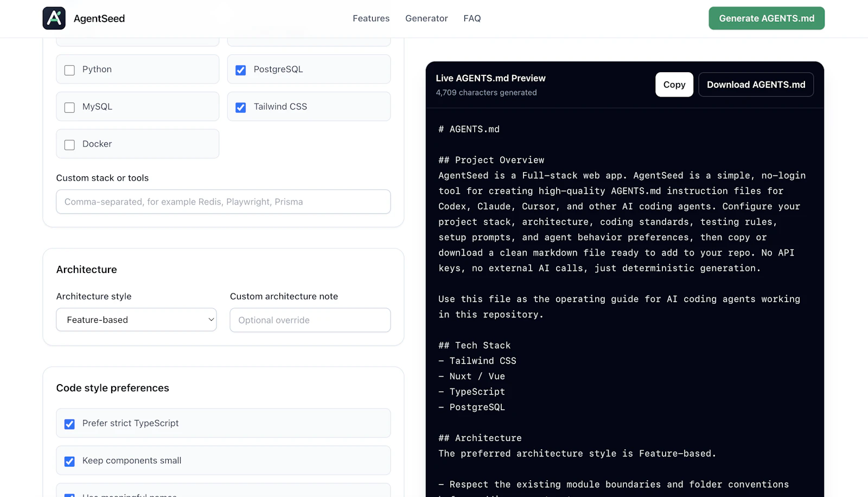Click the AgentSeed brand name
This screenshot has width=868, height=497.
[x=99, y=18]
